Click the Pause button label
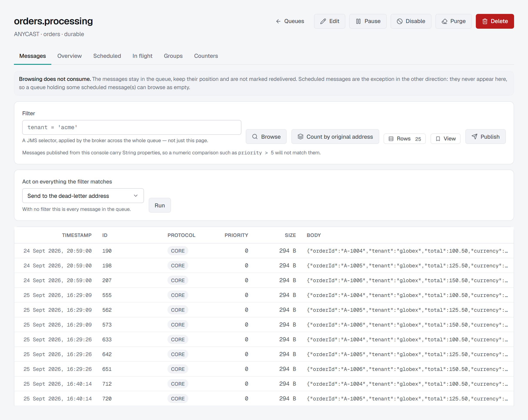This screenshot has height=420, width=528. [x=372, y=21]
